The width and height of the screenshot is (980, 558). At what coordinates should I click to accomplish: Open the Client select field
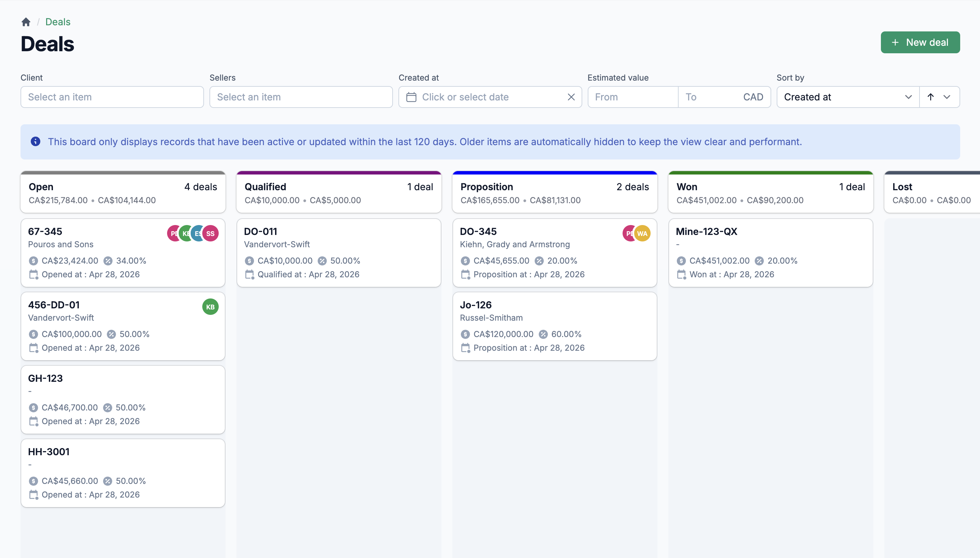tap(112, 97)
